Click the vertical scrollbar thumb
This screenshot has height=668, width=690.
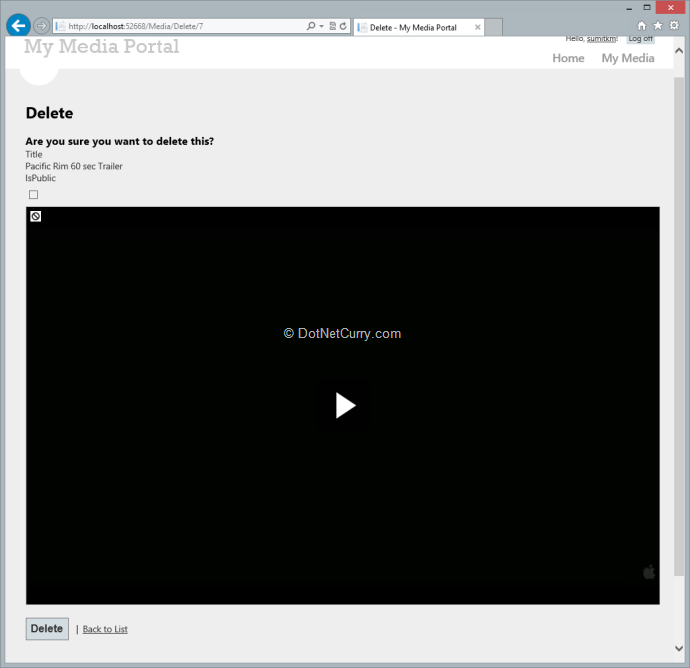click(679, 326)
